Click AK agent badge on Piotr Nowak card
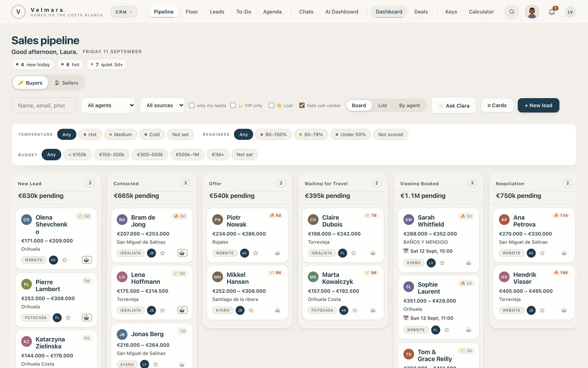This screenshot has height=368, width=588. (x=244, y=253)
